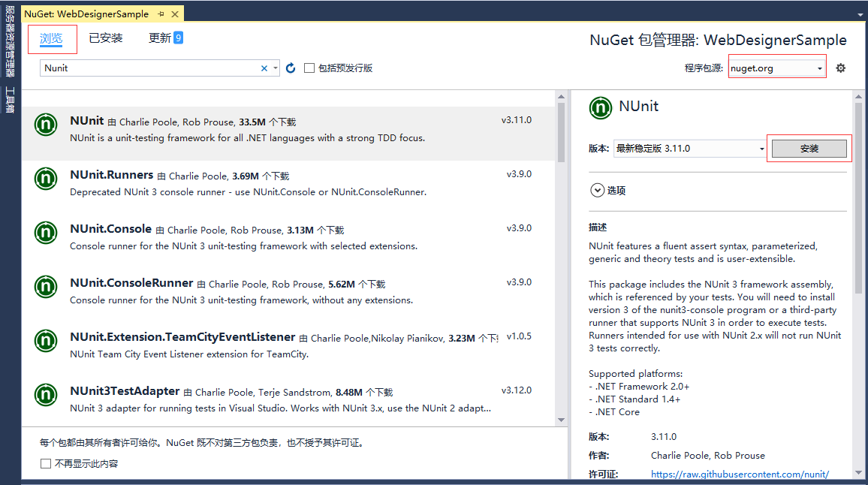The height and width of the screenshot is (485, 868).
Task: Open the NUnit license URL link
Action: [740, 474]
